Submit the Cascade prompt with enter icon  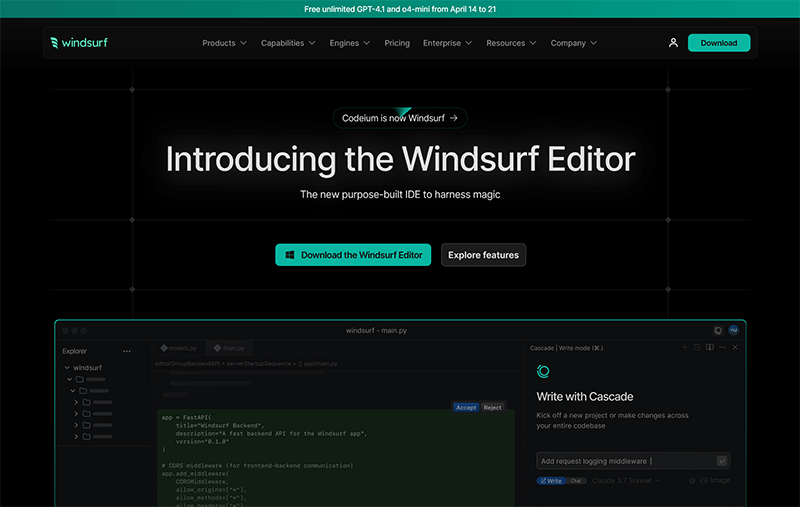tap(721, 461)
